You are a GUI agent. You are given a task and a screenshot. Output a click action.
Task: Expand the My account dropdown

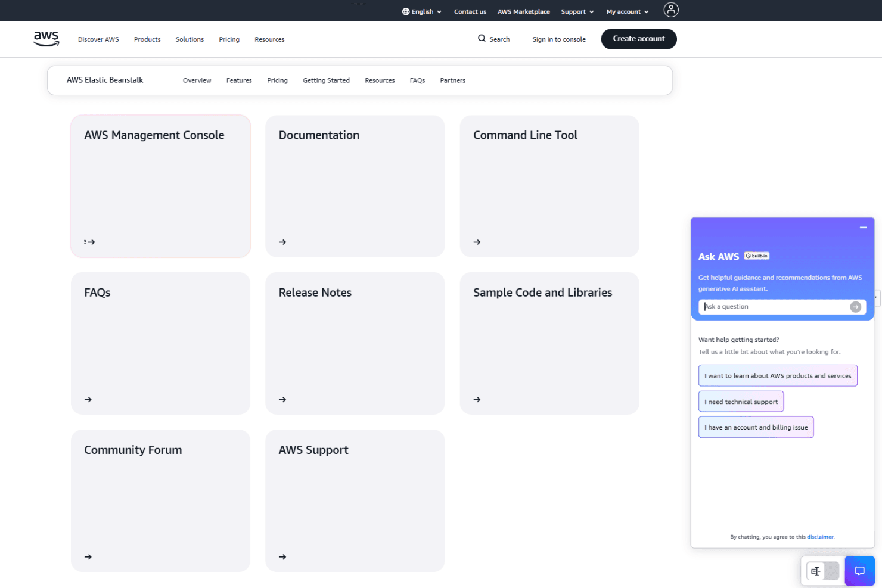coord(628,11)
